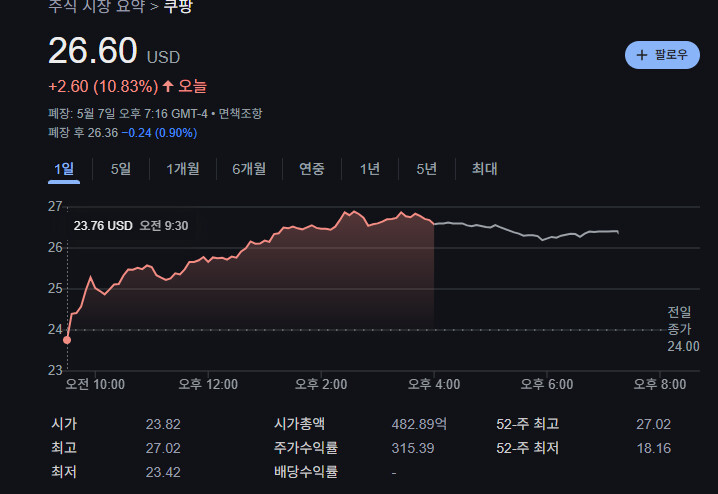
Task: Open the 면책조항 disclaimer link
Action: [240, 114]
